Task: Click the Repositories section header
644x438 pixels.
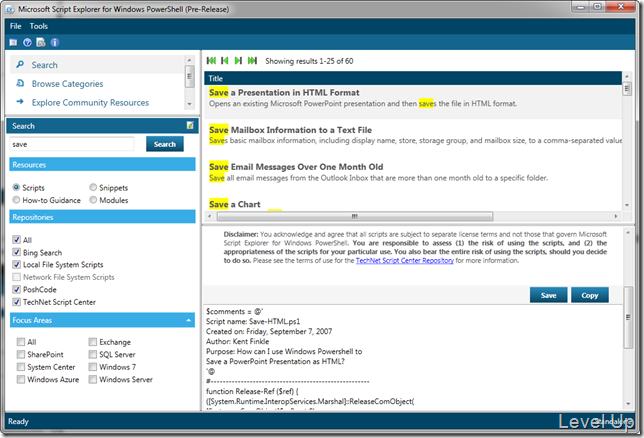Action: point(102,217)
